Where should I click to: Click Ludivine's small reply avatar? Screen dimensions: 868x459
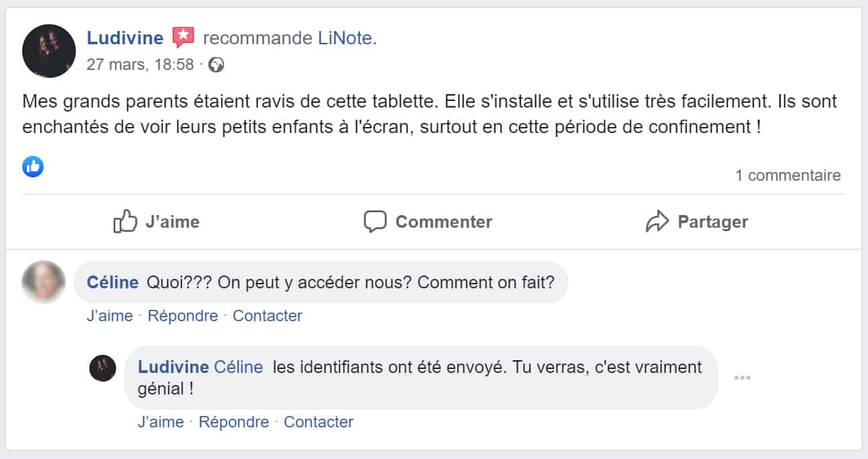103,368
